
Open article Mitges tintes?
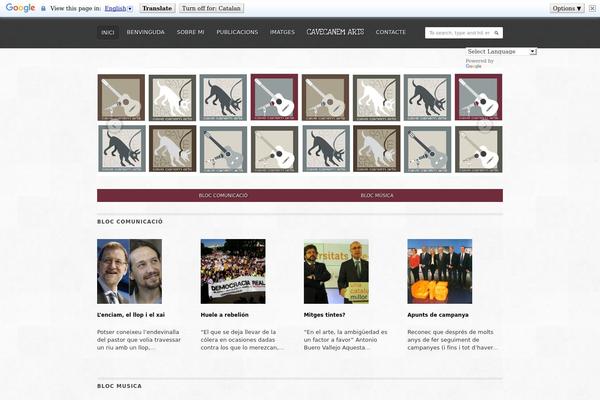coord(324,315)
